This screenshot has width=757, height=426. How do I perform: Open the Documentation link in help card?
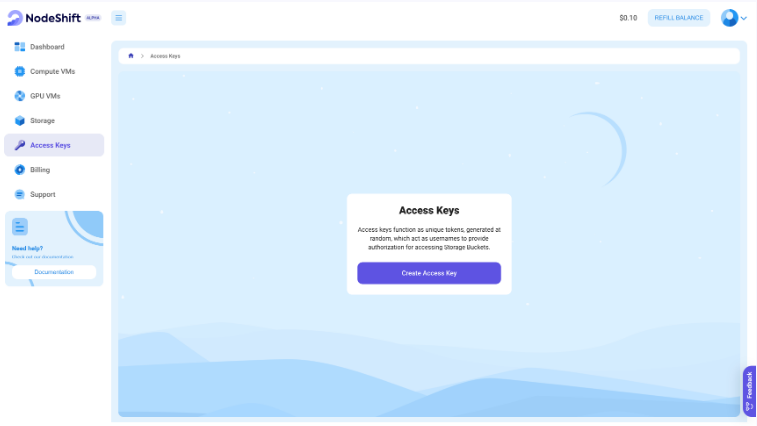54,272
